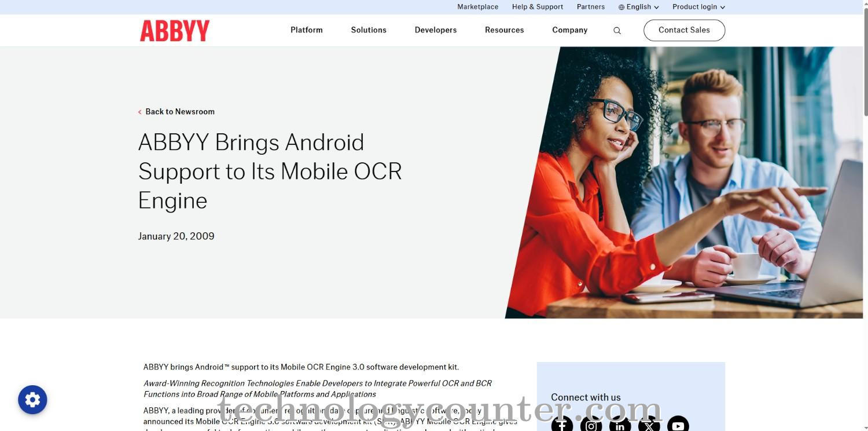Select Developers in the navigation bar

click(435, 30)
